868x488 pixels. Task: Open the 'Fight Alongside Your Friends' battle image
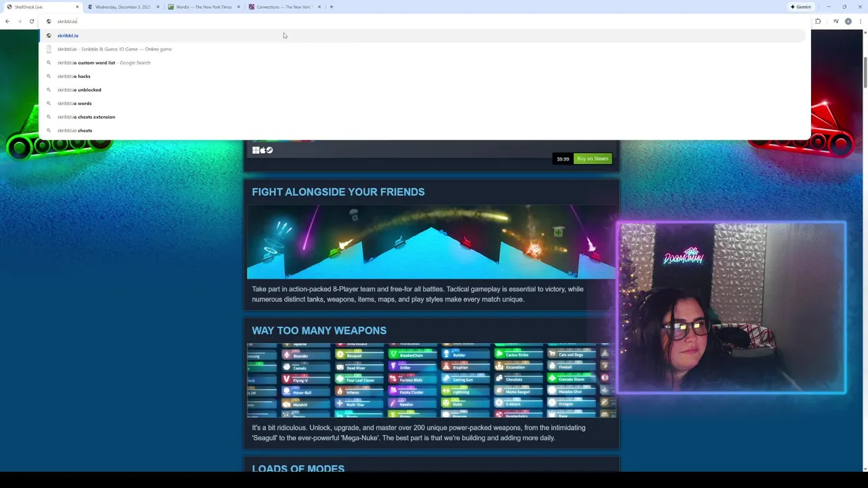click(431, 242)
